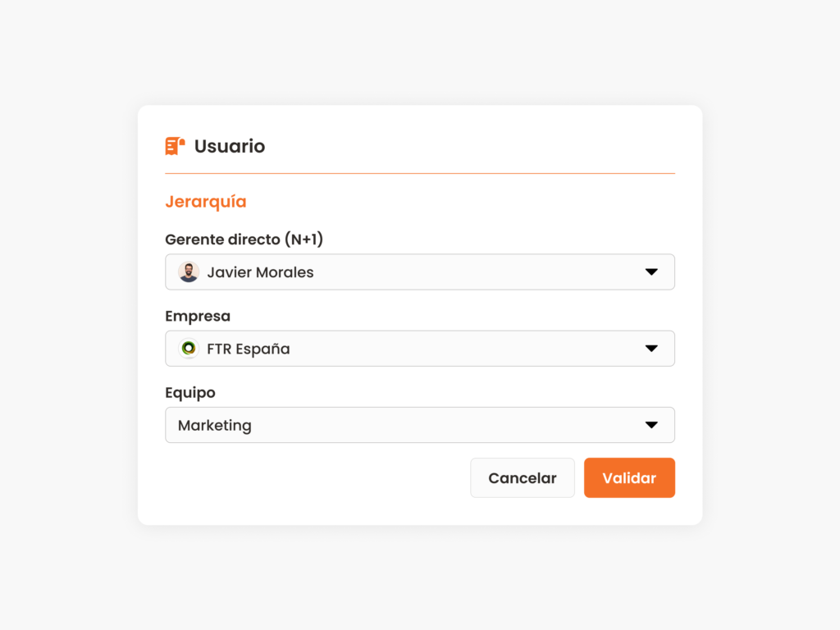Click the orange Usuario receipt icon
Image resolution: width=840 pixels, height=630 pixels.
[175, 146]
